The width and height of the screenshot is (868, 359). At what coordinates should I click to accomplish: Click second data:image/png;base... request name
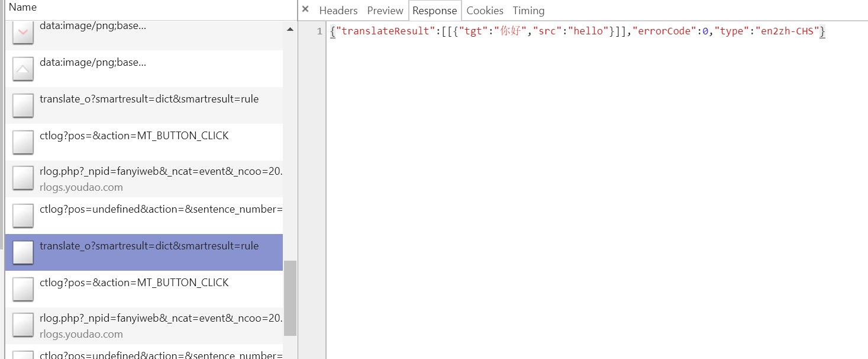coord(93,62)
